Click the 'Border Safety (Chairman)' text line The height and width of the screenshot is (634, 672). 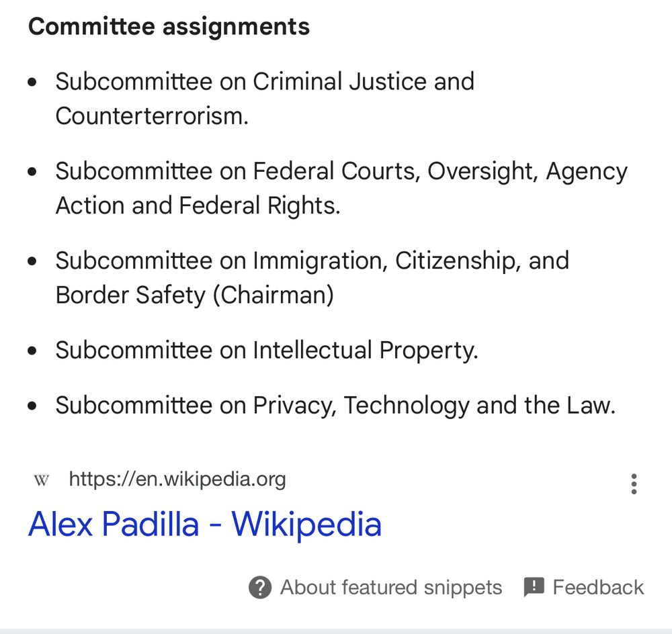point(195,295)
